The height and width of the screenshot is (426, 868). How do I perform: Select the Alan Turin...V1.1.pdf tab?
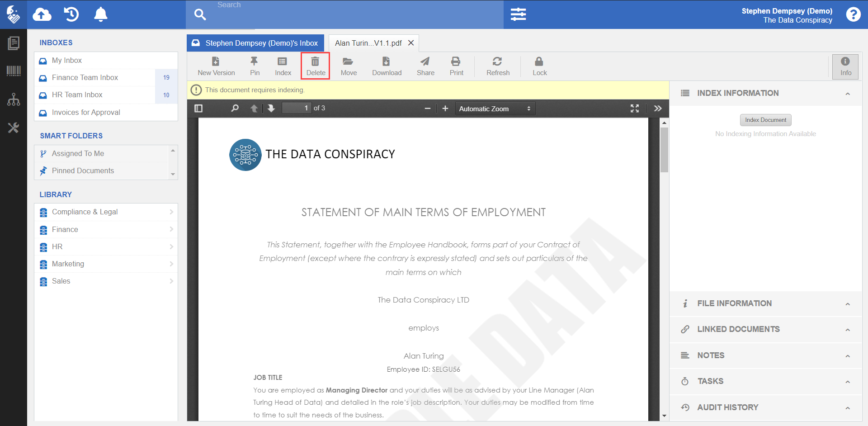click(x=368, y=43)
